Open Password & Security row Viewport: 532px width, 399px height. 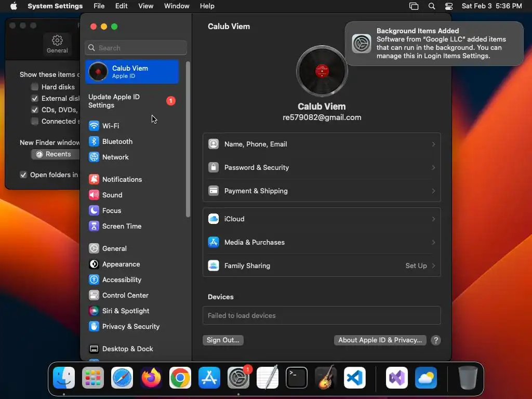tap(322, 168)
